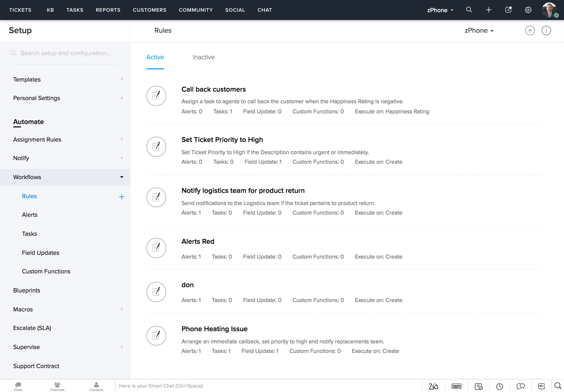Go to the TICKETS menu

20,10
